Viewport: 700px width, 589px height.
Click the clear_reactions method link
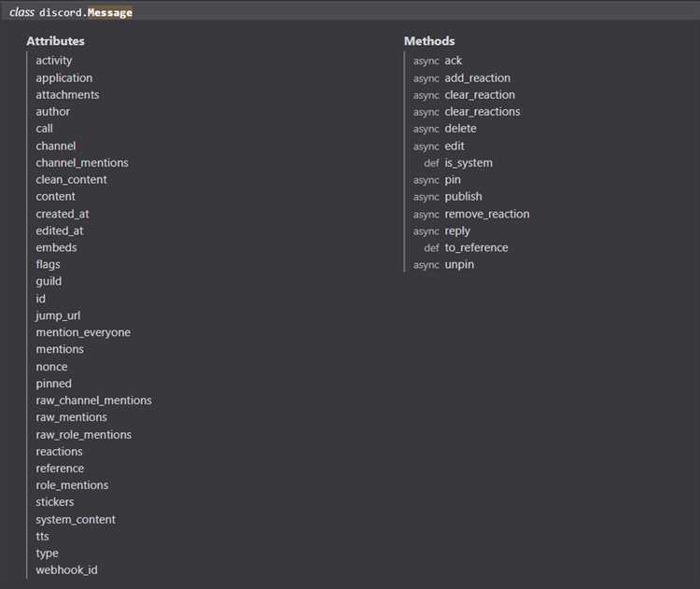click(482, 112)
